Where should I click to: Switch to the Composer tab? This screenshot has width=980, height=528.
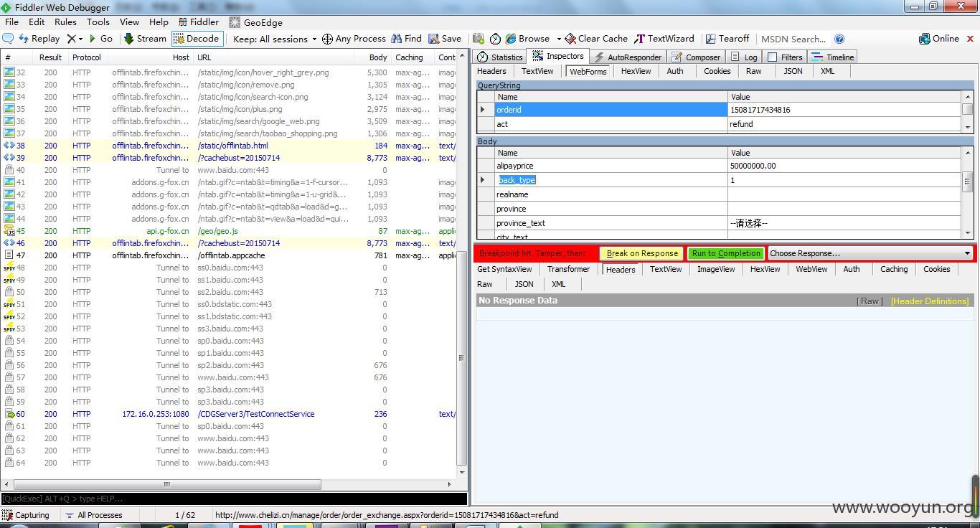(x=696, y=57)
